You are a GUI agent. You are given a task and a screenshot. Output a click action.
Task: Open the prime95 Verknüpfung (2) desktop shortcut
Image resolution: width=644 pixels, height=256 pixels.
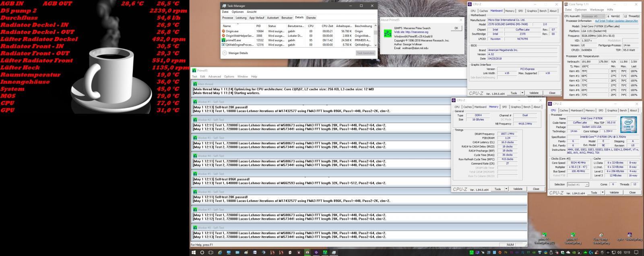(x=544, y=238)
